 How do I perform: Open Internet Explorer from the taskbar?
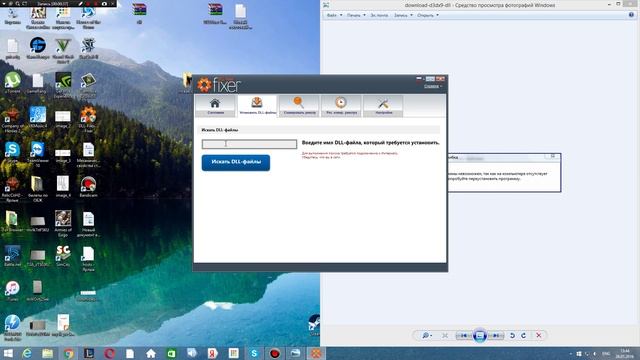27,353
